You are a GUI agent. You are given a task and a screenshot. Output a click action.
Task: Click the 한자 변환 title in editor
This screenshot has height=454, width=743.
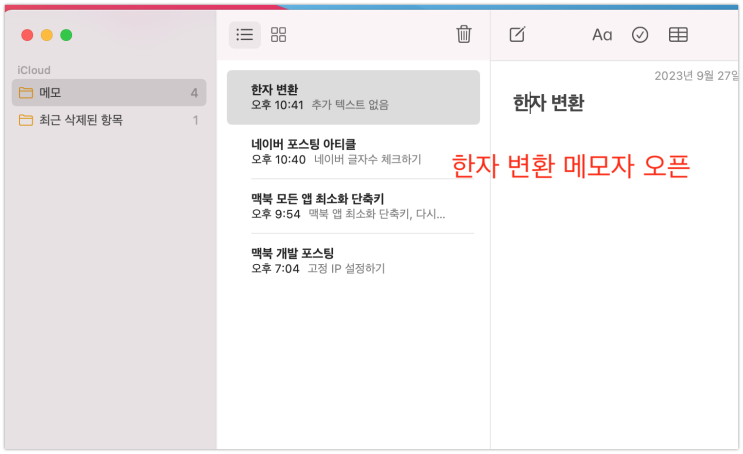click(x=549, y=103)
